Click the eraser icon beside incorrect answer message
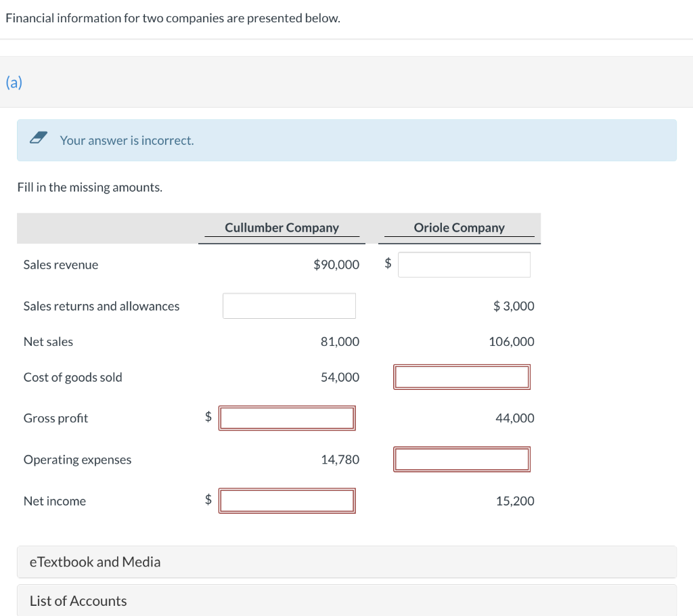The height and width of the screenshot is (616, 693). tap(39, 140)
